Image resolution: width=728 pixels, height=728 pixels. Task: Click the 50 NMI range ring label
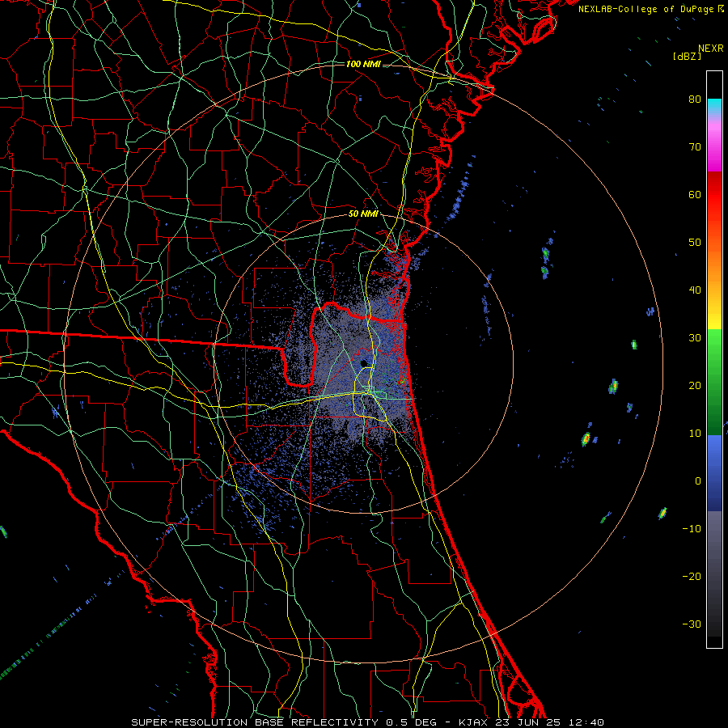[x=363, y=214]
